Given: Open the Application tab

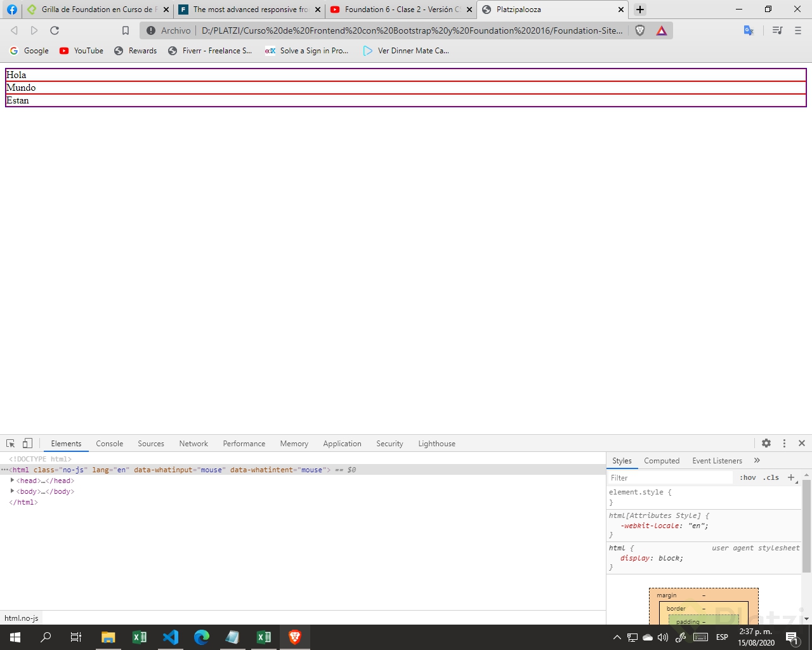Looking at the screenshot, I should (x=343, y=444).
